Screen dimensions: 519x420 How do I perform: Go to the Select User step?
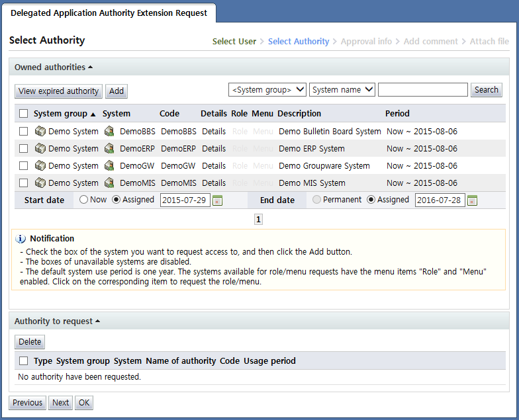[x=234, y=41]
